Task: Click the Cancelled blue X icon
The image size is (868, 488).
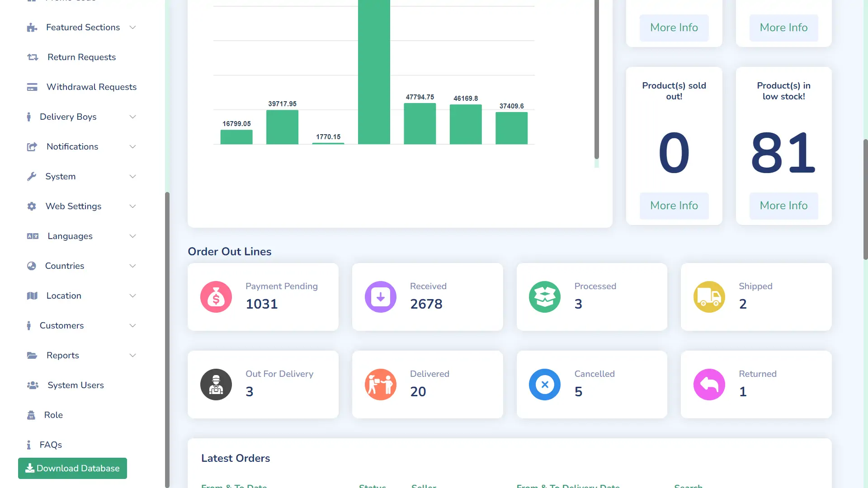Action: [545, 385]
